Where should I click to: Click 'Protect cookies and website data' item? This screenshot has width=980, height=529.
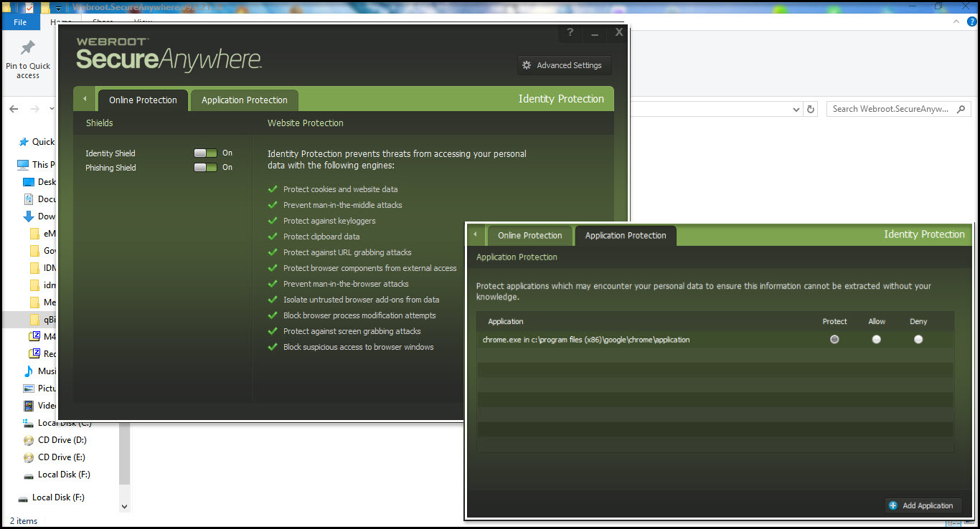[340, 189]
